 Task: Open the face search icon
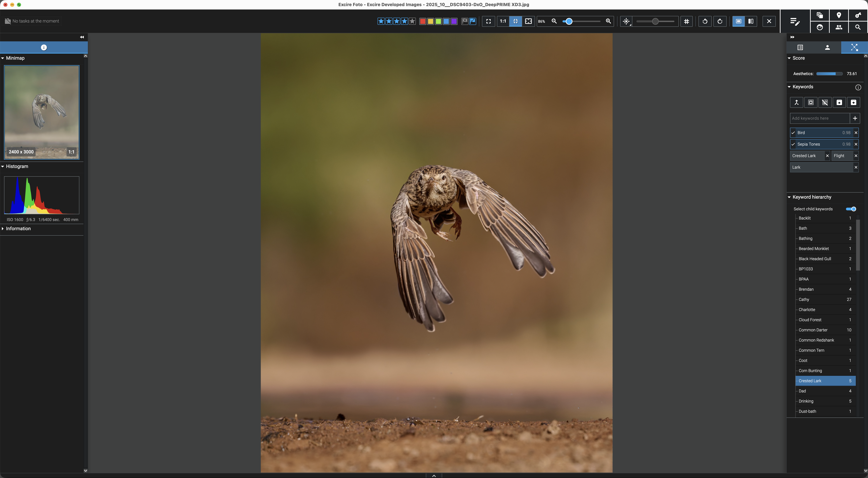[820, 27]
